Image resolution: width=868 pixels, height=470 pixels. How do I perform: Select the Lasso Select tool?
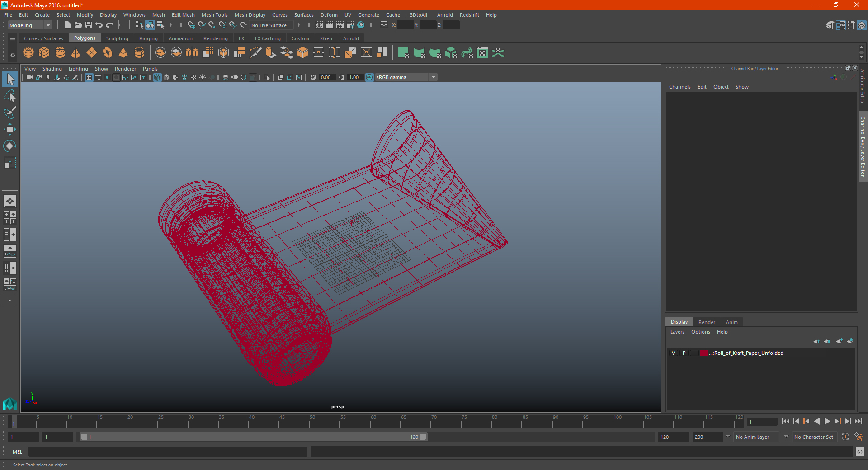coord(10,96)
